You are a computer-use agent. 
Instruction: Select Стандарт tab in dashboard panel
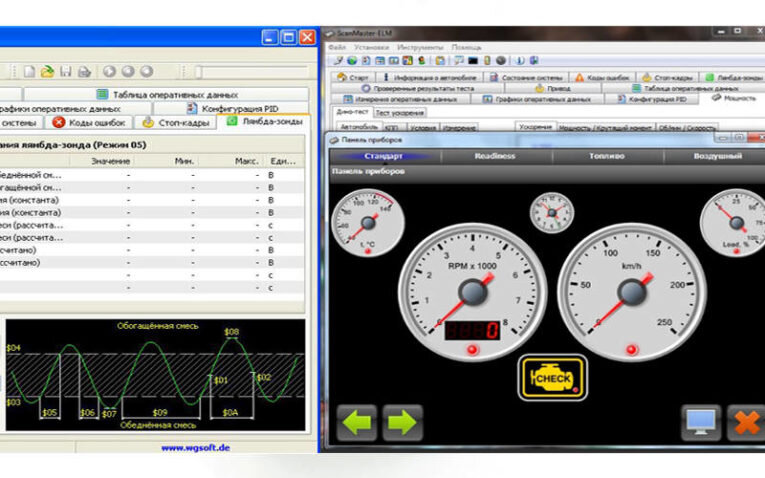coord(383,156)
